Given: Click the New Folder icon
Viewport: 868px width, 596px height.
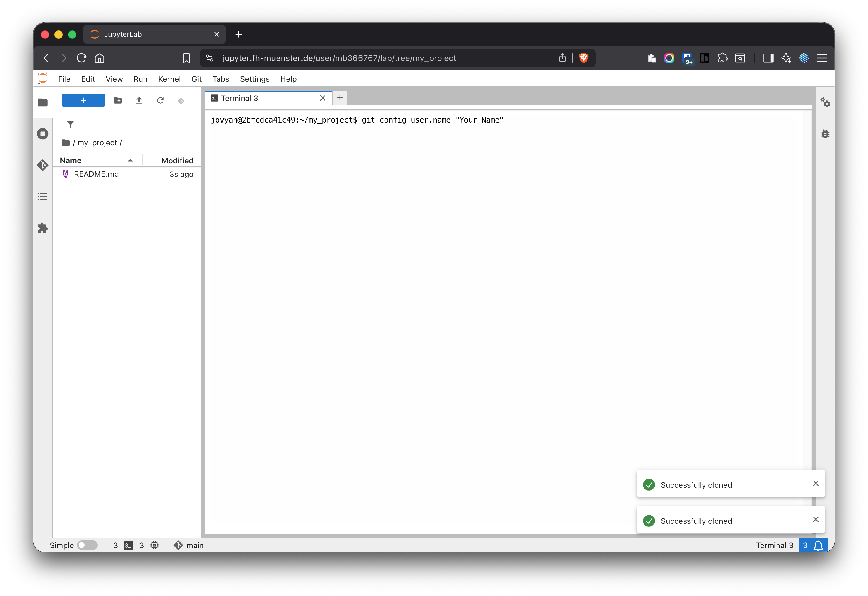Looking at the screenshot, I should (118, 100).
